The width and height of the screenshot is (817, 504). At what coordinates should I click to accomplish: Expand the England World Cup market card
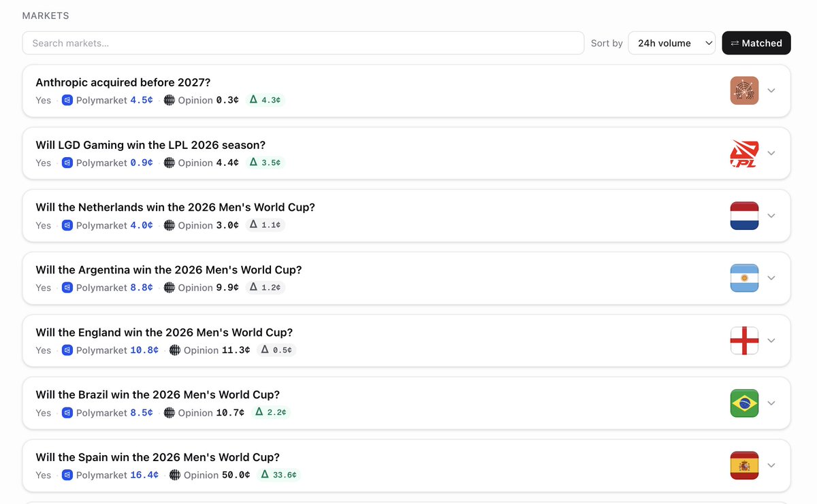(x=771, y=341)
